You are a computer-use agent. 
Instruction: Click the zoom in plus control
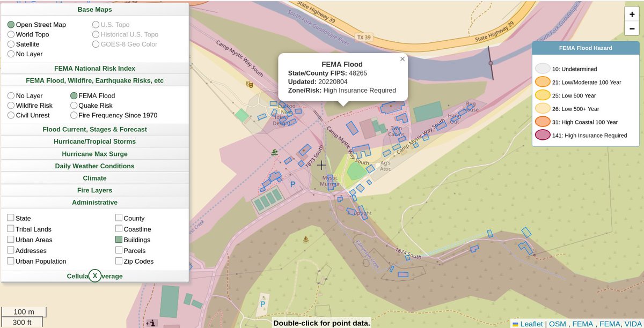pos(632,14)
